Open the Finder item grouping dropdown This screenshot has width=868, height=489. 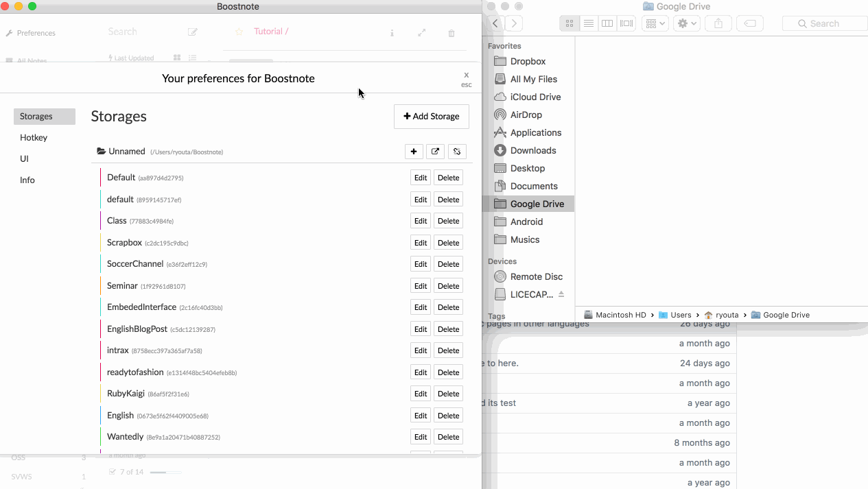pos(655,23)
